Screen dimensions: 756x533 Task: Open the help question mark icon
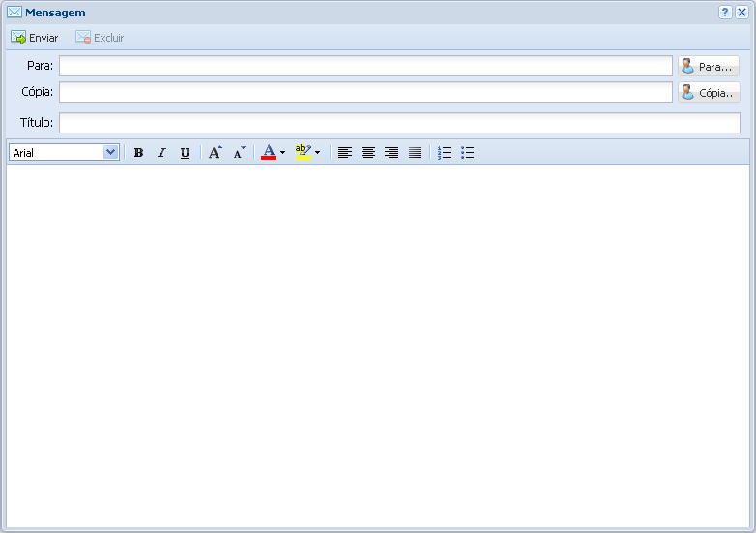click(x=725, y=13)
